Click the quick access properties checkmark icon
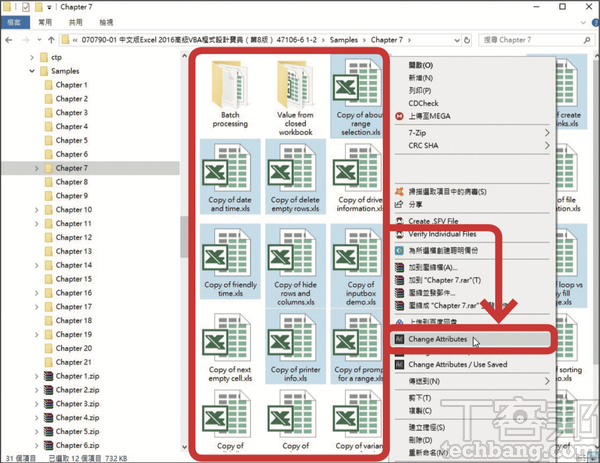 [x=26, y=7]
